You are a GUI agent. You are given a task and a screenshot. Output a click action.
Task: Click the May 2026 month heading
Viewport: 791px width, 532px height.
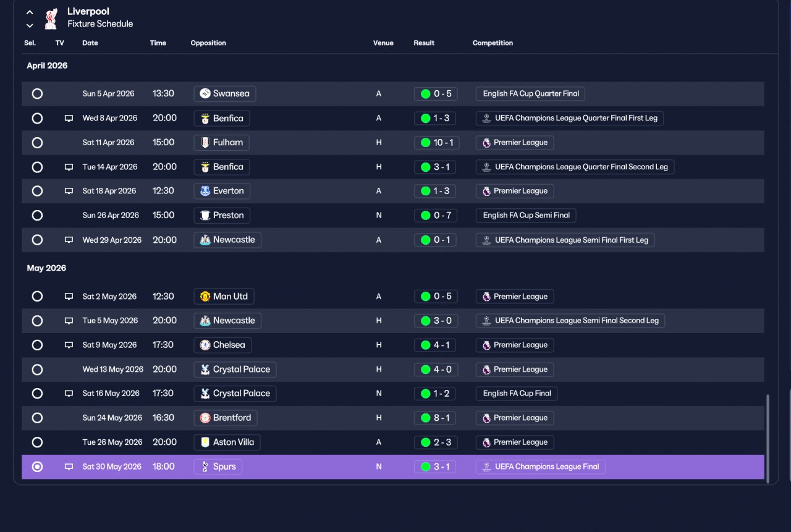click(46, 268)
